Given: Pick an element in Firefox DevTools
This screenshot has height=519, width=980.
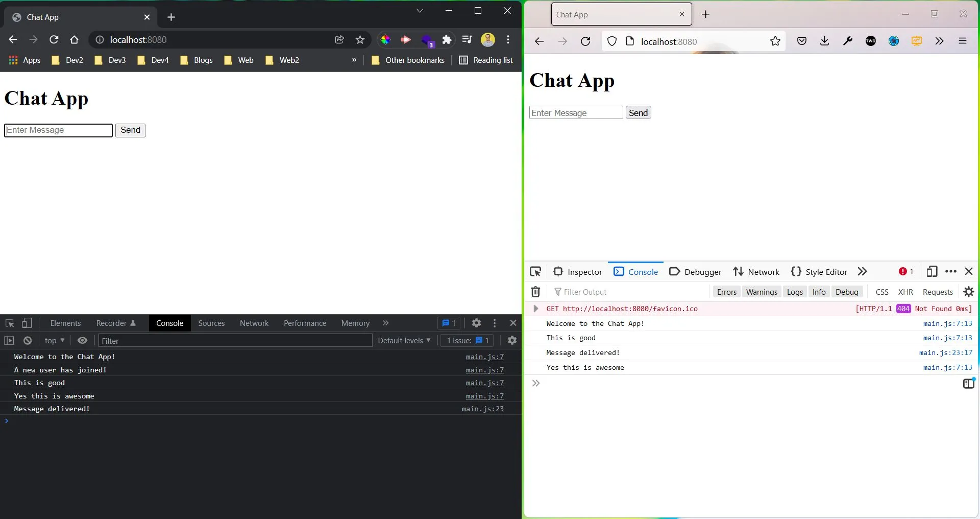Looking at the screenshot, I should [535, 272].
